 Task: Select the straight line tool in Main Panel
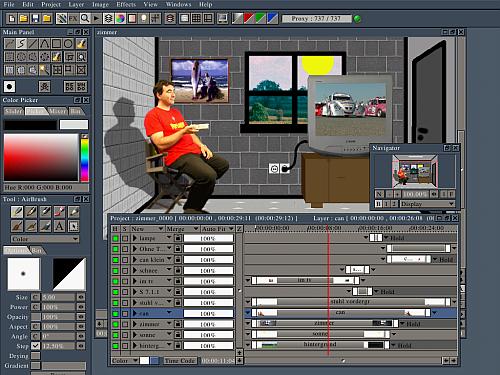click(33, 44)
